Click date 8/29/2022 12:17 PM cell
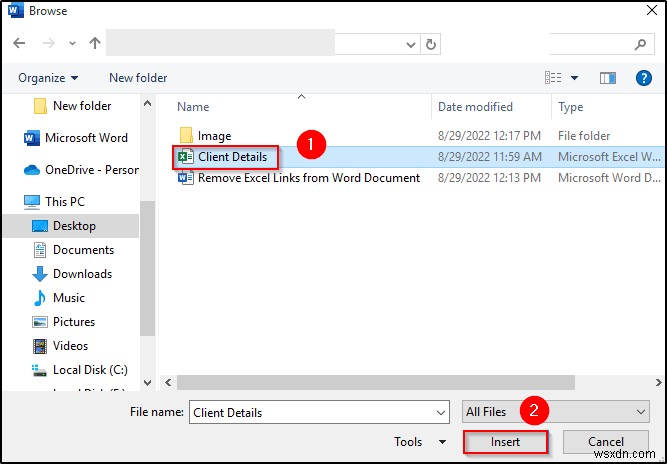 (489, 136)
